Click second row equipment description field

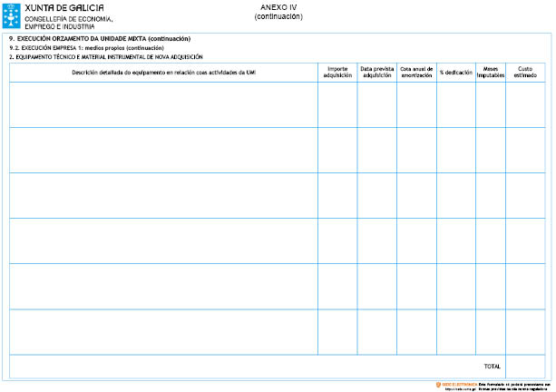coord(163,150)
